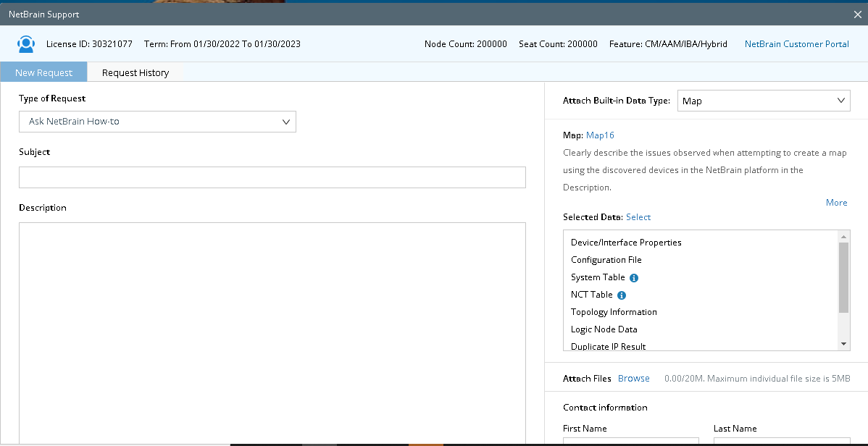This screenshot has width=868, height=446.
Task: Select Configuration File in the list
Action: (x=606, y=259)
